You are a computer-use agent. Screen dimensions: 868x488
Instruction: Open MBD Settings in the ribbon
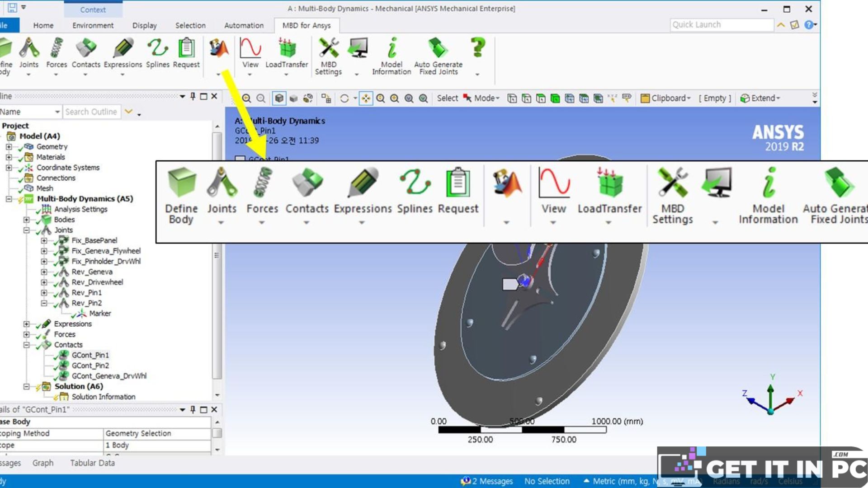[329, 56]
